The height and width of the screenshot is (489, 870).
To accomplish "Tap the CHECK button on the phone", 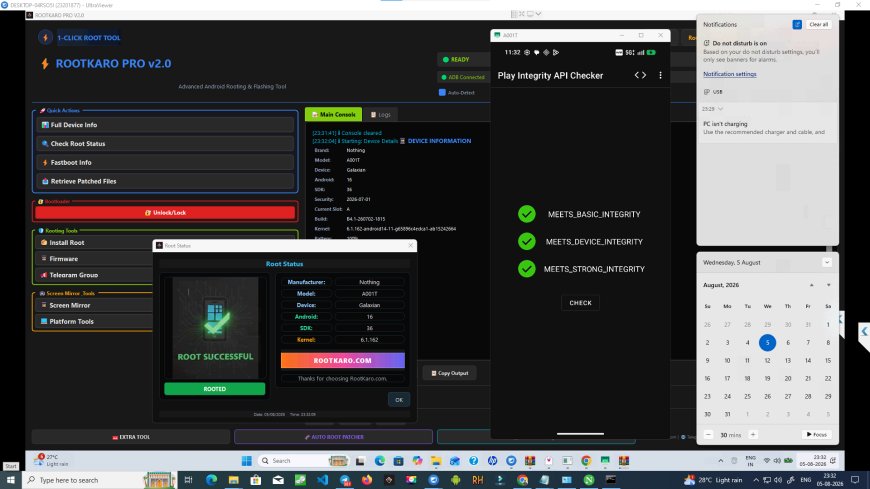I will tap(580, 303).
